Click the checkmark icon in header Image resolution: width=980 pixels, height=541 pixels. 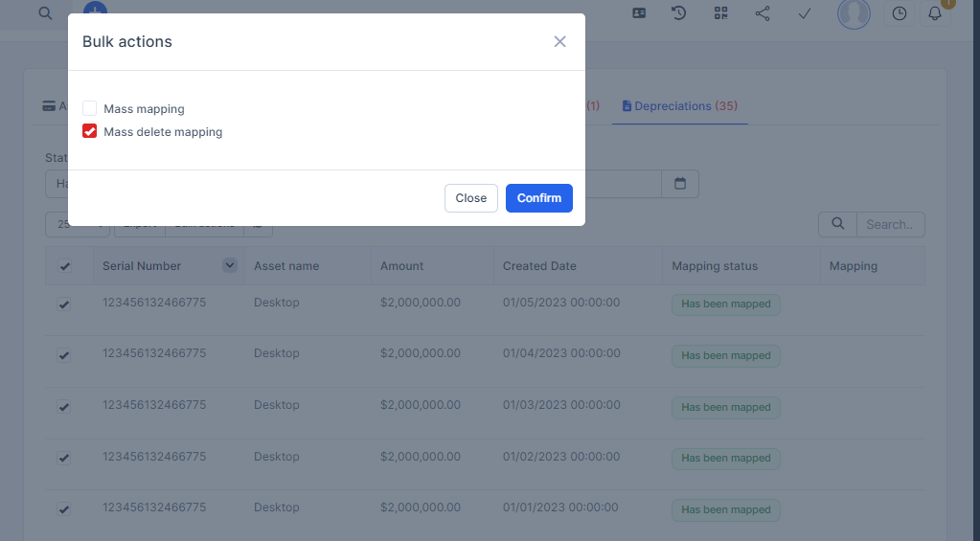coord(805,13)
